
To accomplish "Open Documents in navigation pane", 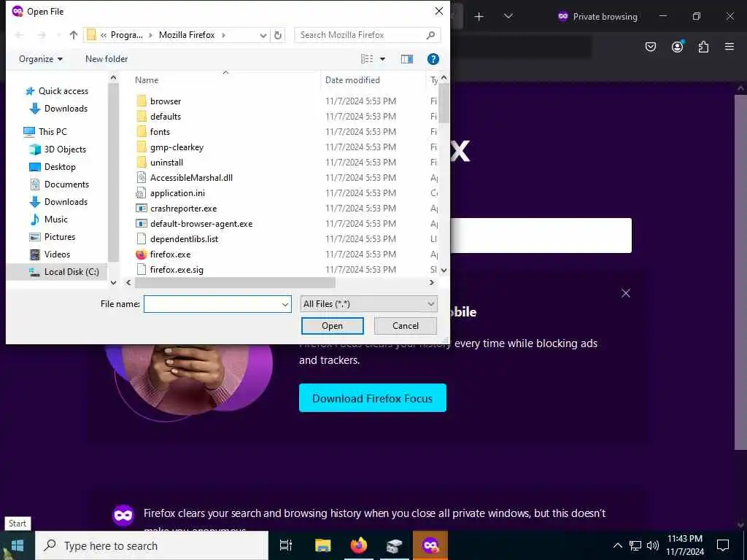I will (66, 184).
